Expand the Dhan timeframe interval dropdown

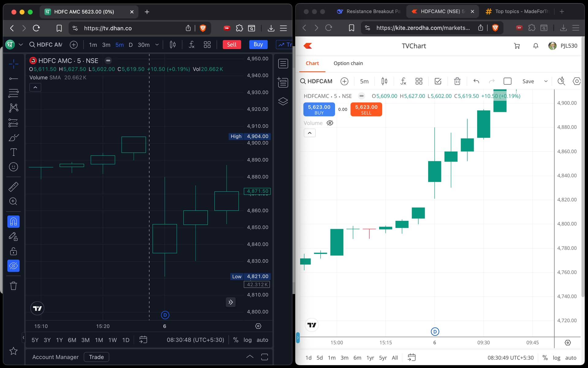(157, 45)
